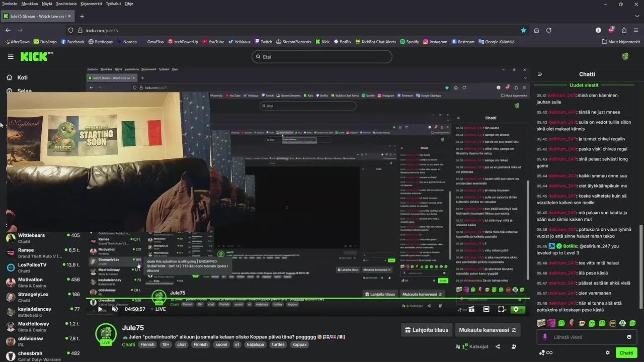
Task: Open the Twitch bookmark
Action: 263,42
